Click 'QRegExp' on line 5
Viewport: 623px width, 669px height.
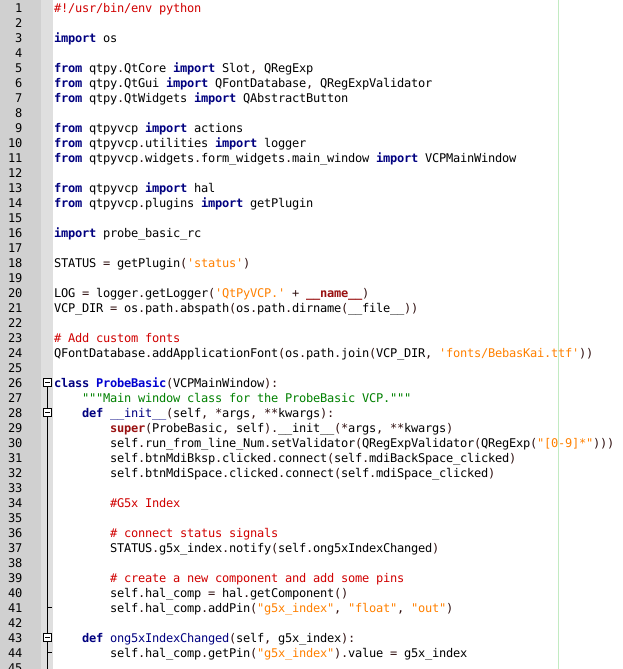[x=288, y=68]
